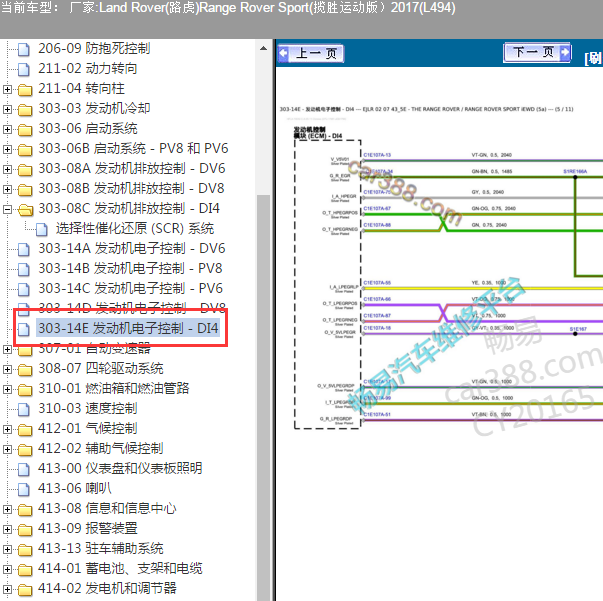Click the 413-09 报警装置 folder icon
This screenshot has height=601, width=603.
point(25,529)
